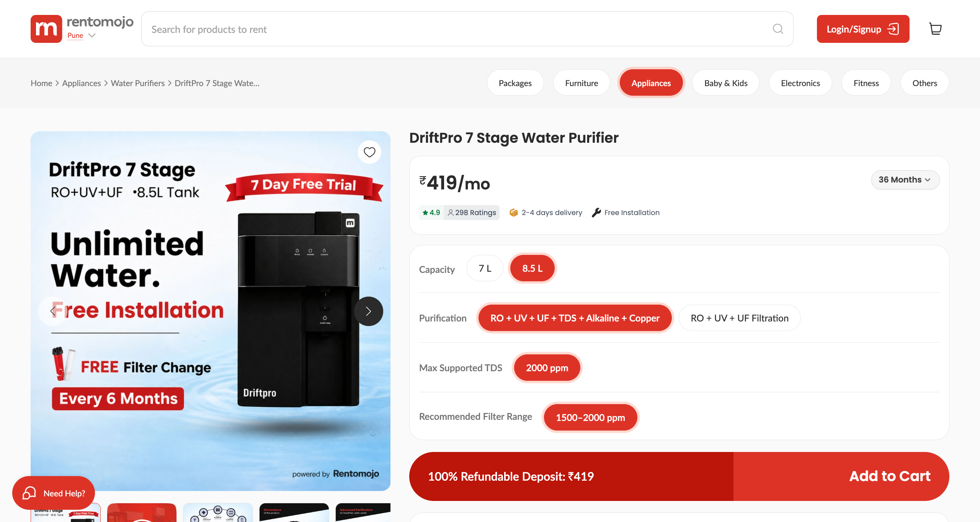The height and width of the screenshot is (522, 980).
Task: Select the Advanced Purification thumbnail
Action: 363,512
